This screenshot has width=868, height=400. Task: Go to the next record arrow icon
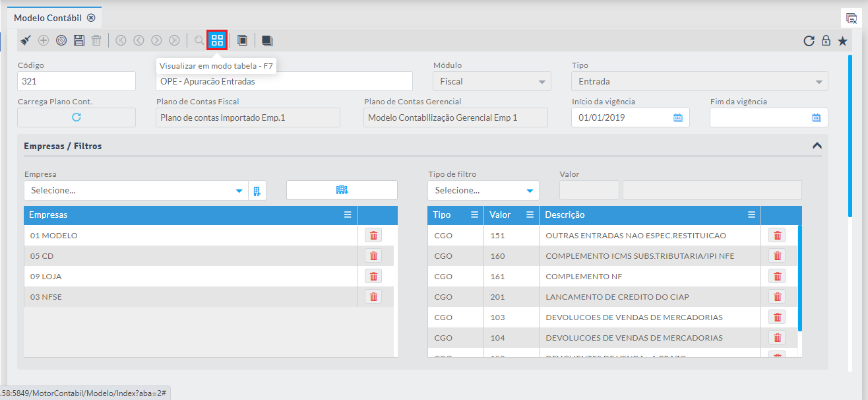pyautogui.click(x=156, y=40)
